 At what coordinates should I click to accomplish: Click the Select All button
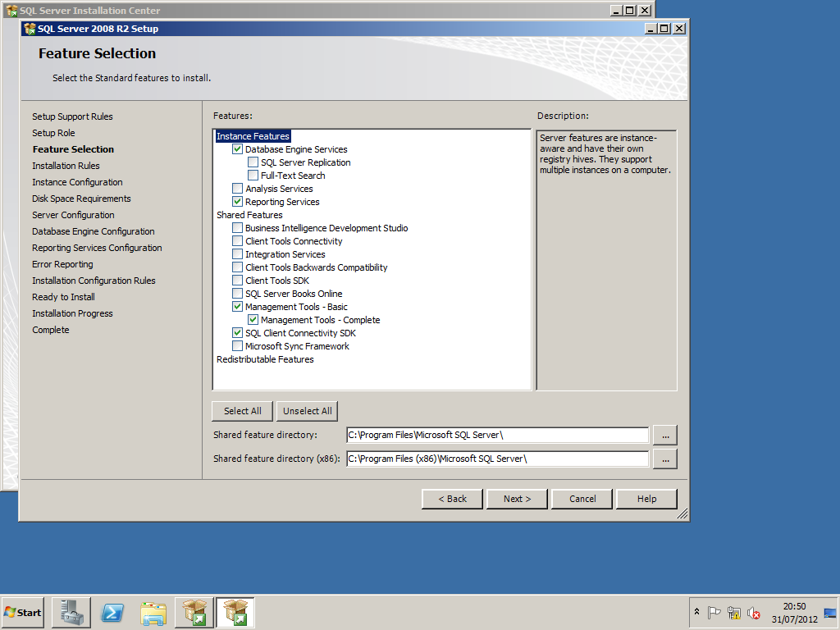[x=242, y=411]
